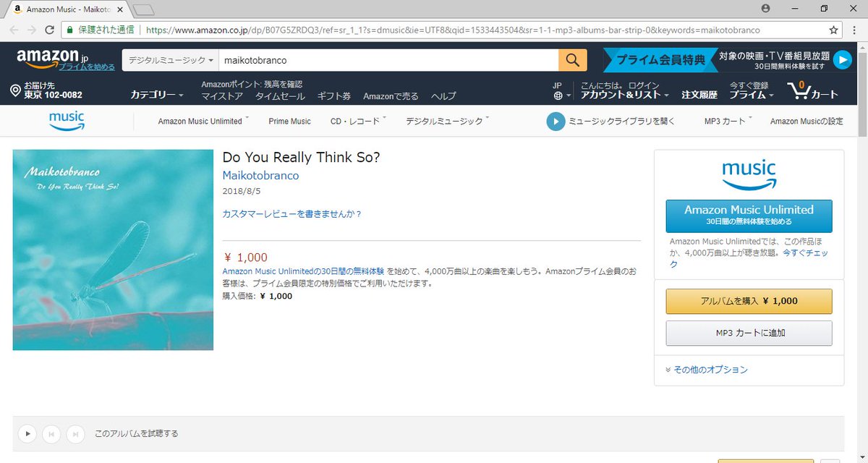Open the デジタルミュージック search category dropdown
Image resolution: width=868 pixels, height=463 pixels.
(171, 60)
